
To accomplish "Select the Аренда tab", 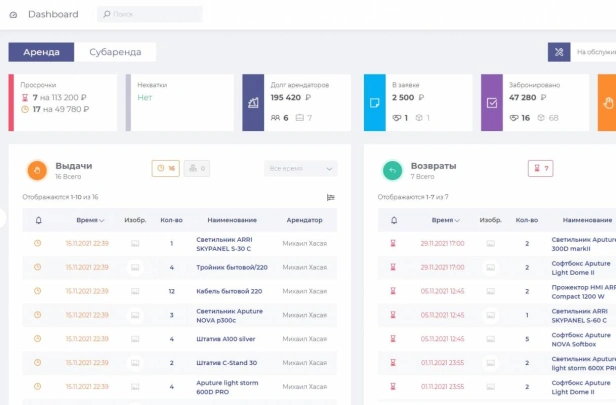I will tap(41, 52).
